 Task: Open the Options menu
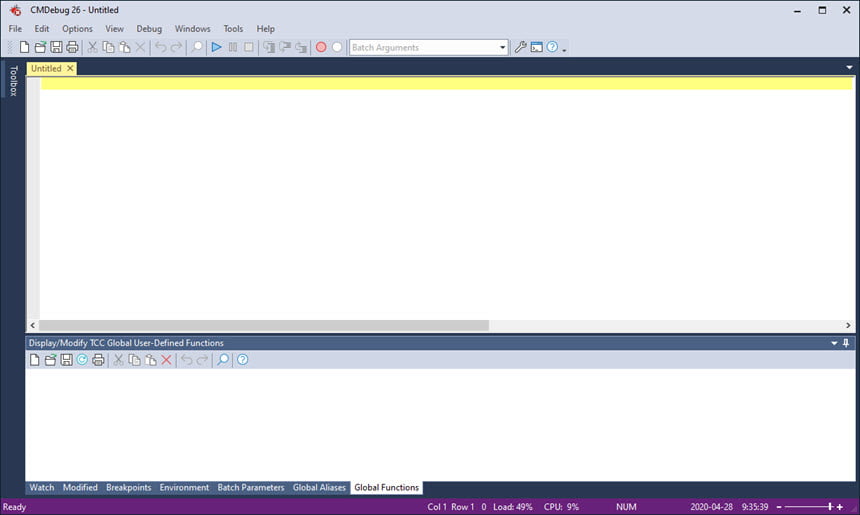pyautogui.click(x=77, y=29)
